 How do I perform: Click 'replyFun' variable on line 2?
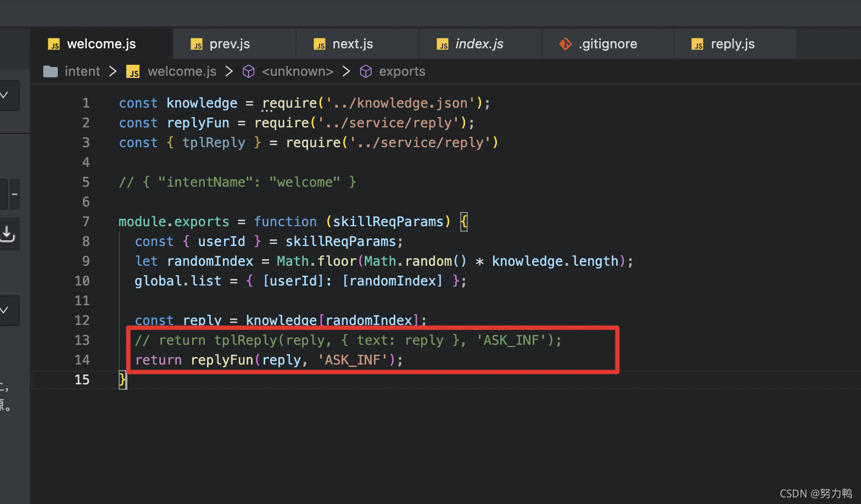point(198,123)
